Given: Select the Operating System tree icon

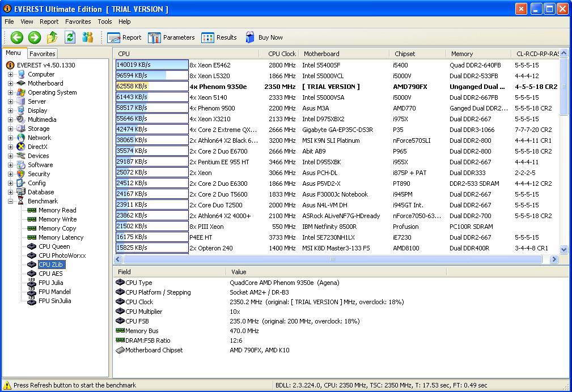Looking at the screenshot, I should coord(21,93).
